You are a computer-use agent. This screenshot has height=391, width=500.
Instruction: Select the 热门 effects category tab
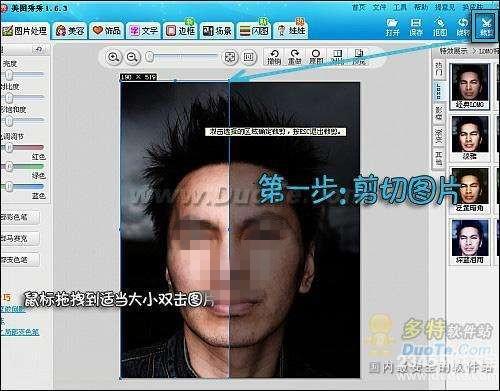[439, 69]
